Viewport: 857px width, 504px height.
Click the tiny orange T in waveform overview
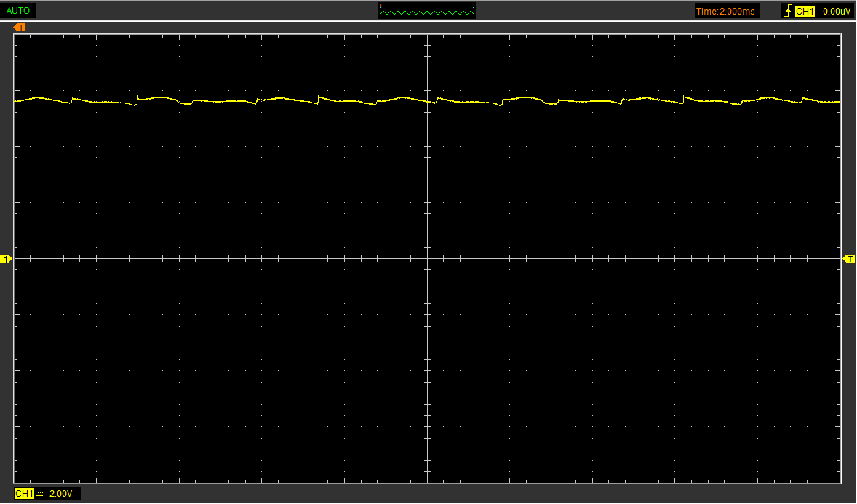click(381, 6)
